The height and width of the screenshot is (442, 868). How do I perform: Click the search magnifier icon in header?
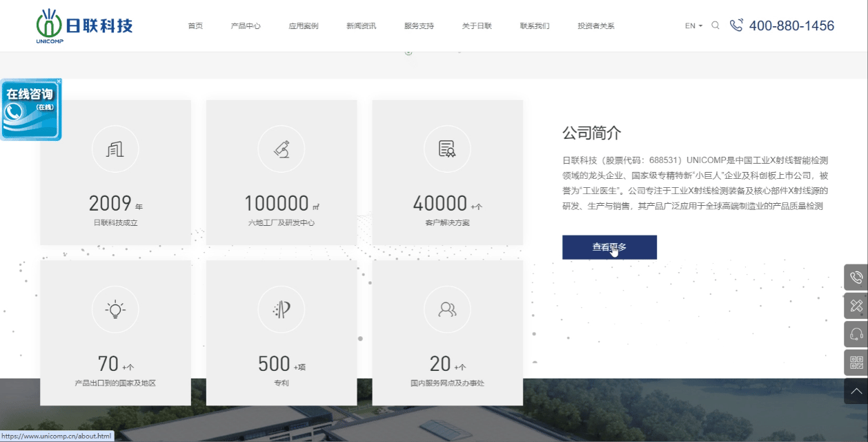(716, 26)
